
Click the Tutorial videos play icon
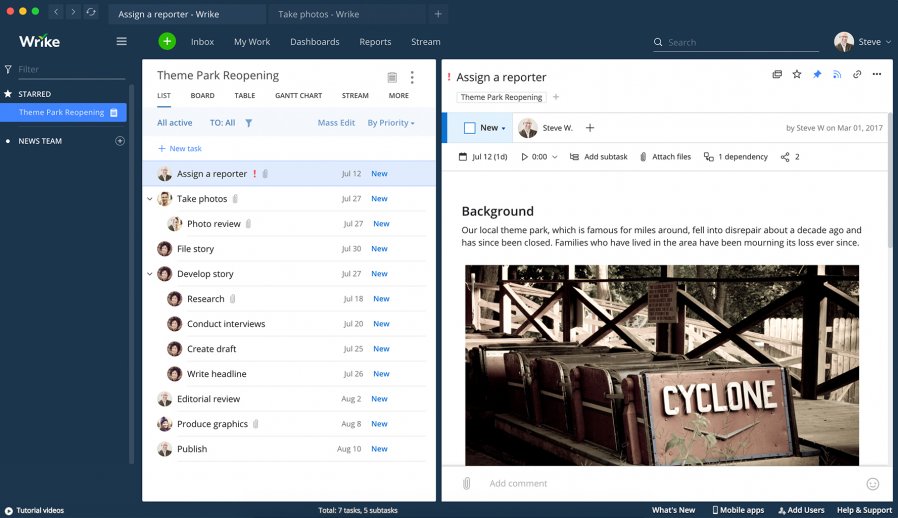(9, 511)
